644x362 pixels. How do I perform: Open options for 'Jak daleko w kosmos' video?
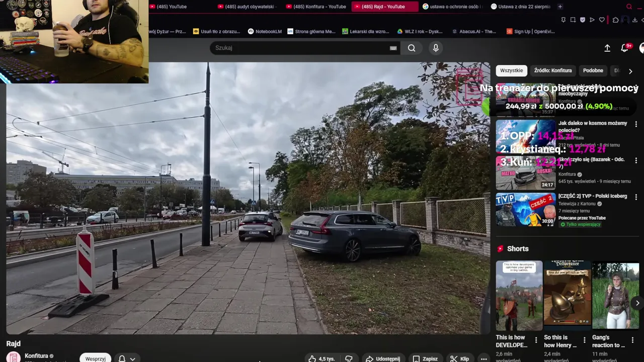point(636,124)
